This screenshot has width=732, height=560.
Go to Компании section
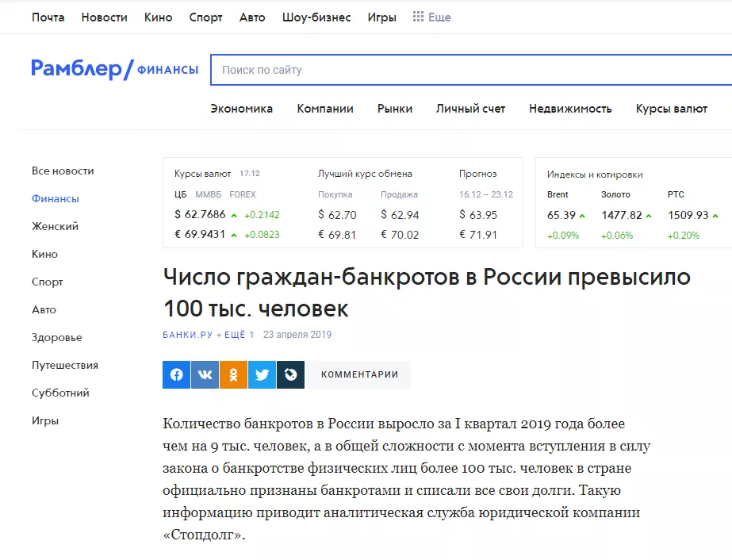coord(325,109)
